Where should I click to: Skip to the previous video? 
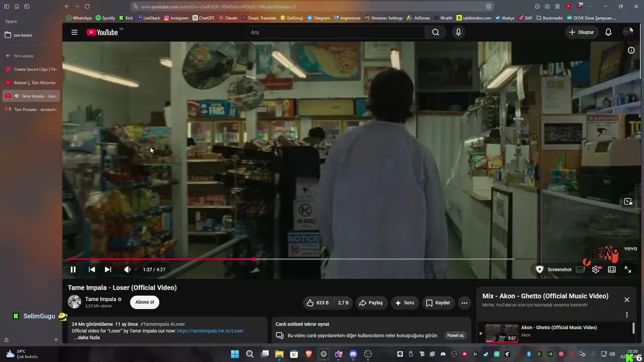point(92,269)
